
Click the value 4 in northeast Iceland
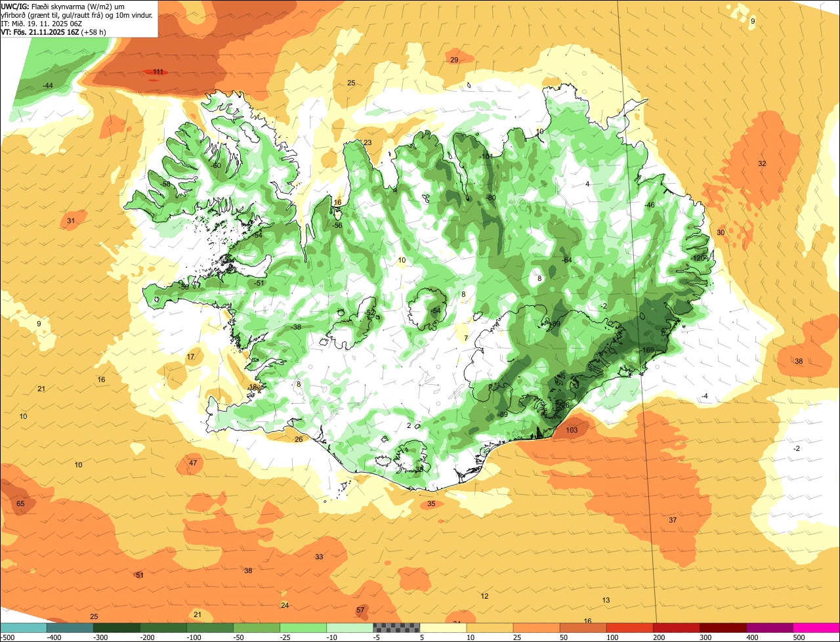click(x=587, y=184)
